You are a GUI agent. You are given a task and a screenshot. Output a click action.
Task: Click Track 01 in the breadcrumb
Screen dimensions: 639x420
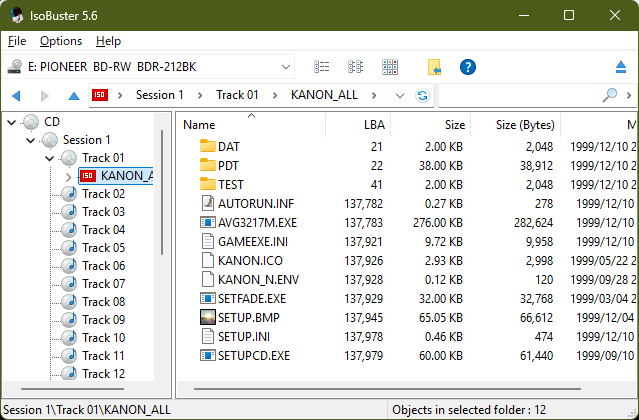(237, 95)
